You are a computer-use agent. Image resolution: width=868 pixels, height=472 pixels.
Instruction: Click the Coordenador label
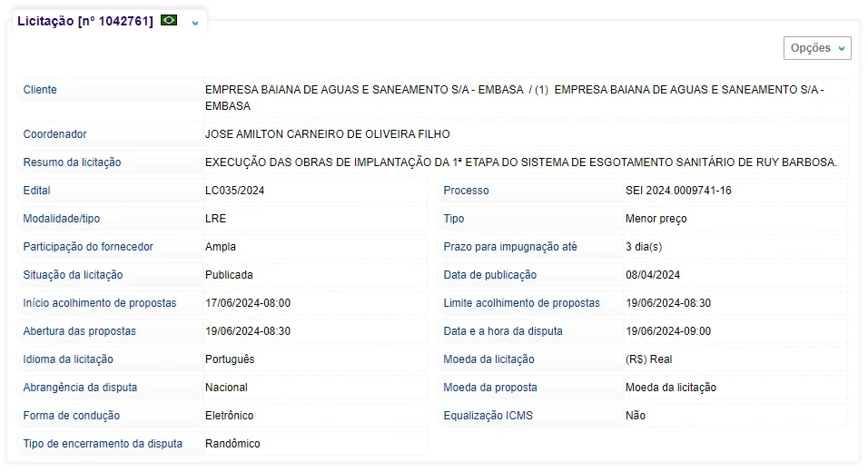coord(54,134)
